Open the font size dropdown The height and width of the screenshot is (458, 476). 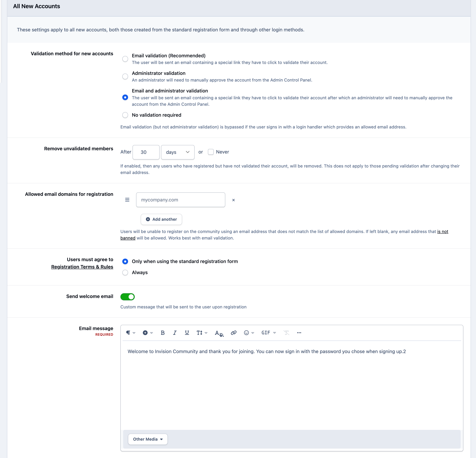202,333
